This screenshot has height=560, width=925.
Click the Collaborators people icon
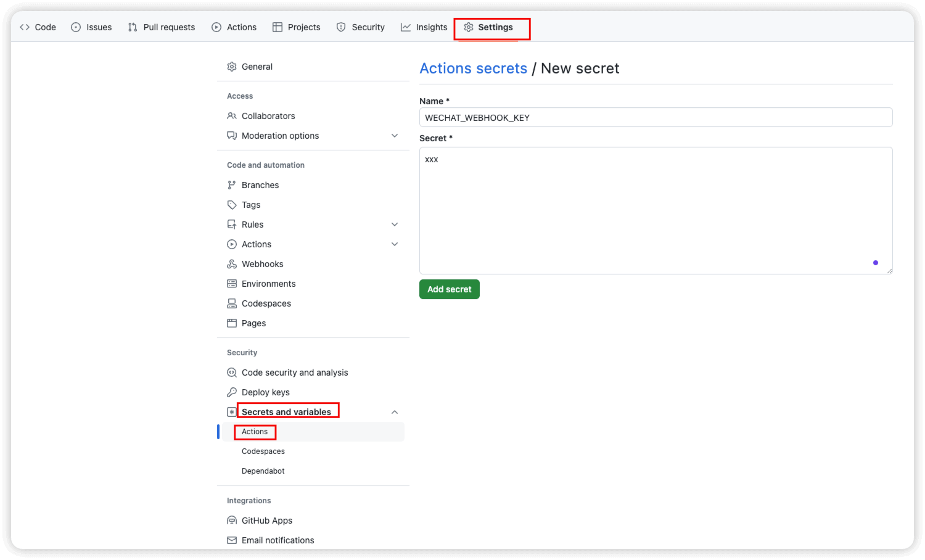click(232, 116)
